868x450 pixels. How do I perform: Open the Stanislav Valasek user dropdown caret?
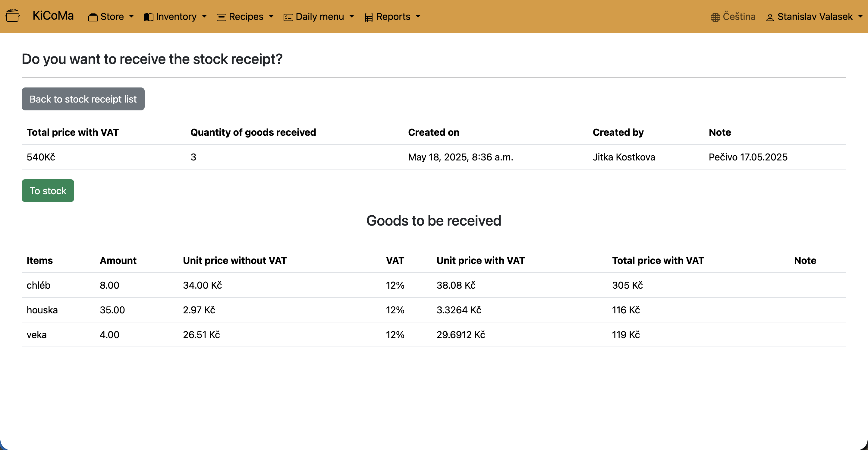860,16
